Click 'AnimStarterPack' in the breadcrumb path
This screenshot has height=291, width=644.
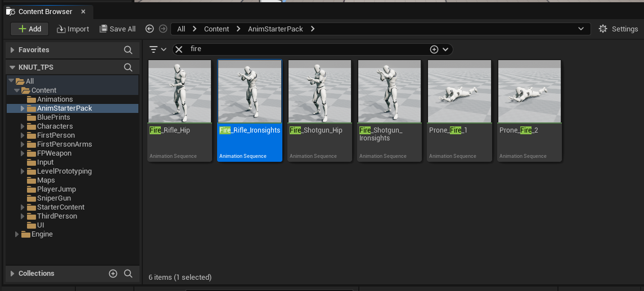276,29
